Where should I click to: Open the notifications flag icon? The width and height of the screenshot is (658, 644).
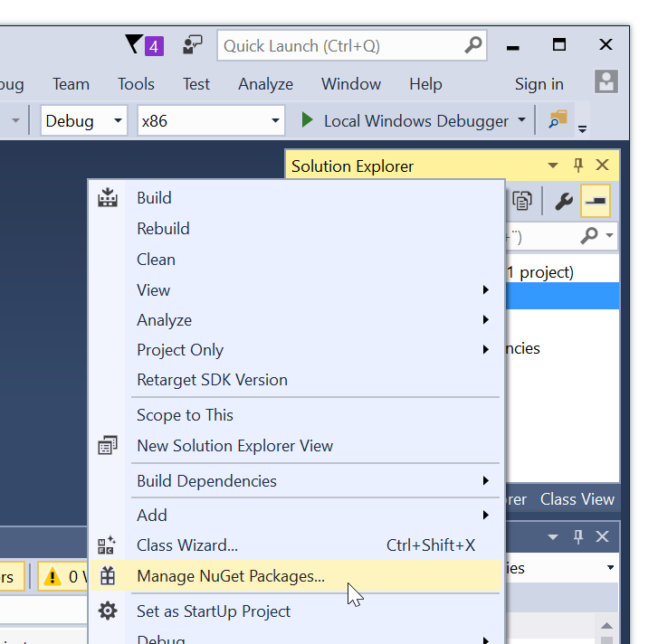[x=144, y=45]
